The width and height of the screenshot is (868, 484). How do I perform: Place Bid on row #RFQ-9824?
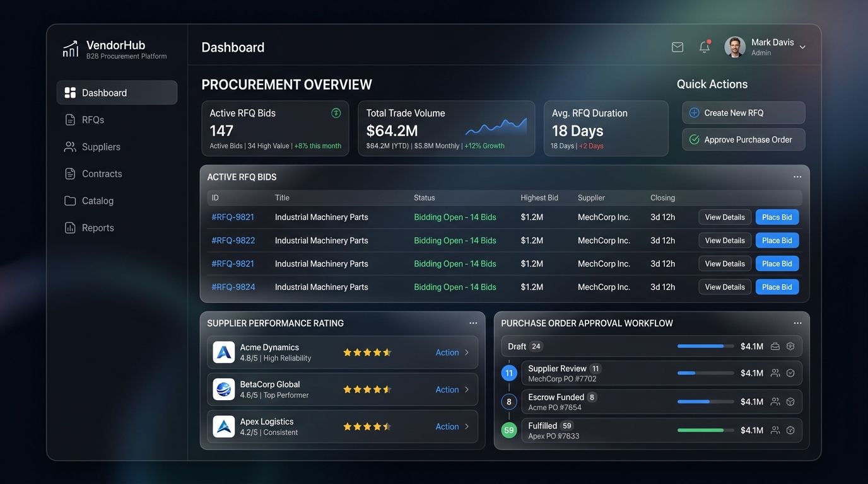coord(777,287)
